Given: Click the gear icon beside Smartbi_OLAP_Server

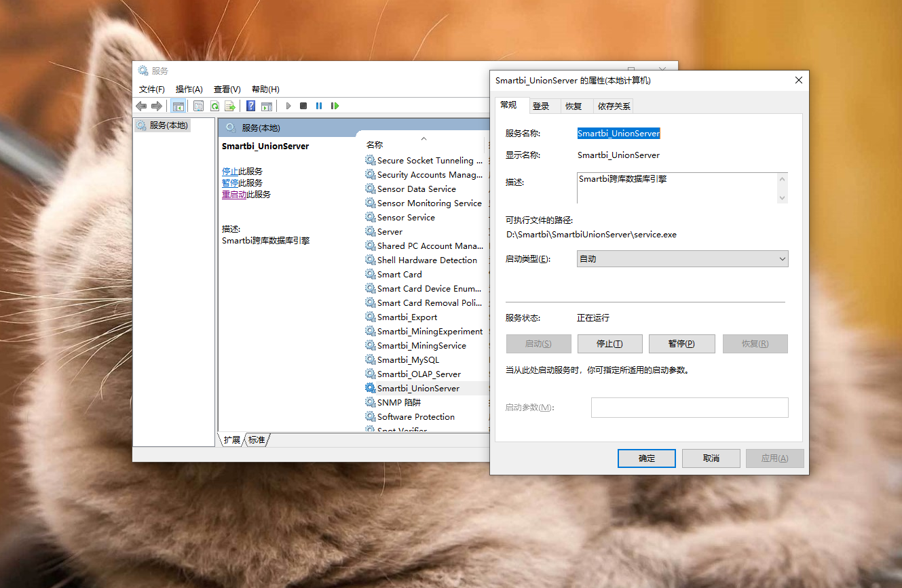Looking at the screenshot, I should coord(370,374).
